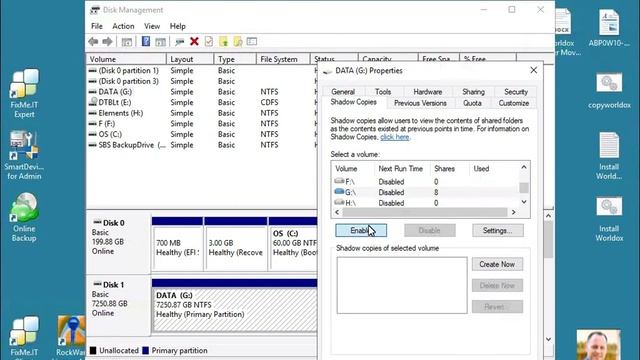Image resolution: width=640 pixels, height=360 pixels.
Task: Sort by the Volume column header in Disk Management
Action: [x=127, y=59]
